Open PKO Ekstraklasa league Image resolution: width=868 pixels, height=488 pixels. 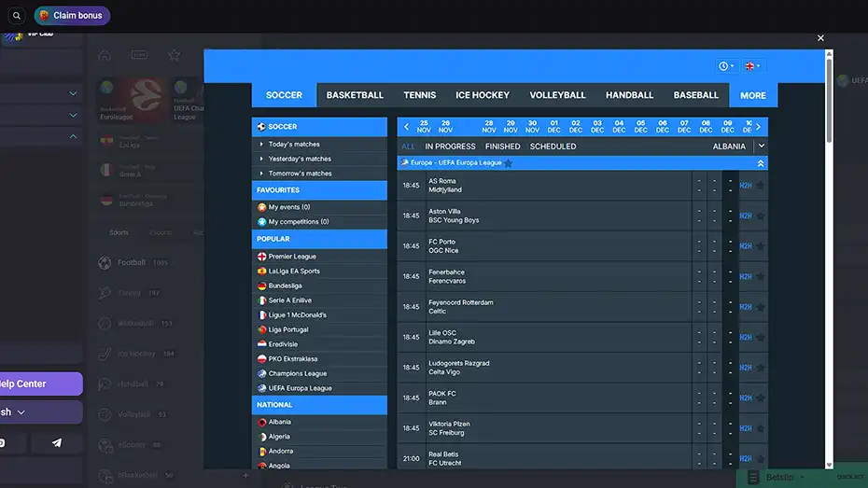[319, 359]
